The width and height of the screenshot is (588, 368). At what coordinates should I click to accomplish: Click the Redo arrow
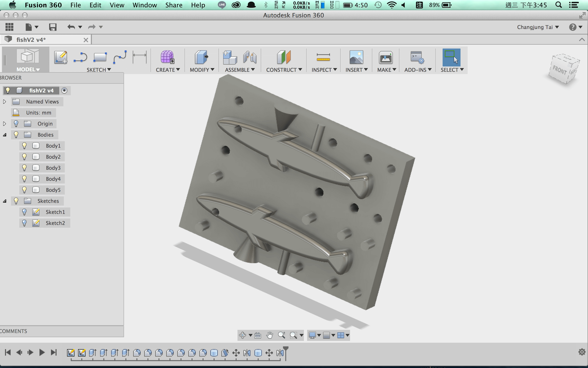click(92, 27)
